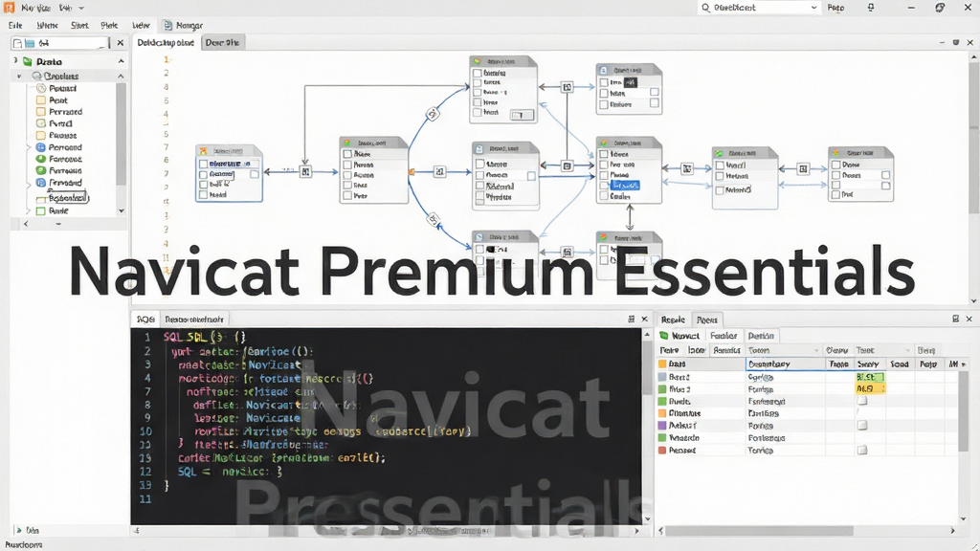Click the float icon of the SQL editor panel
This screenshot has width=980, height=551.
632,319
